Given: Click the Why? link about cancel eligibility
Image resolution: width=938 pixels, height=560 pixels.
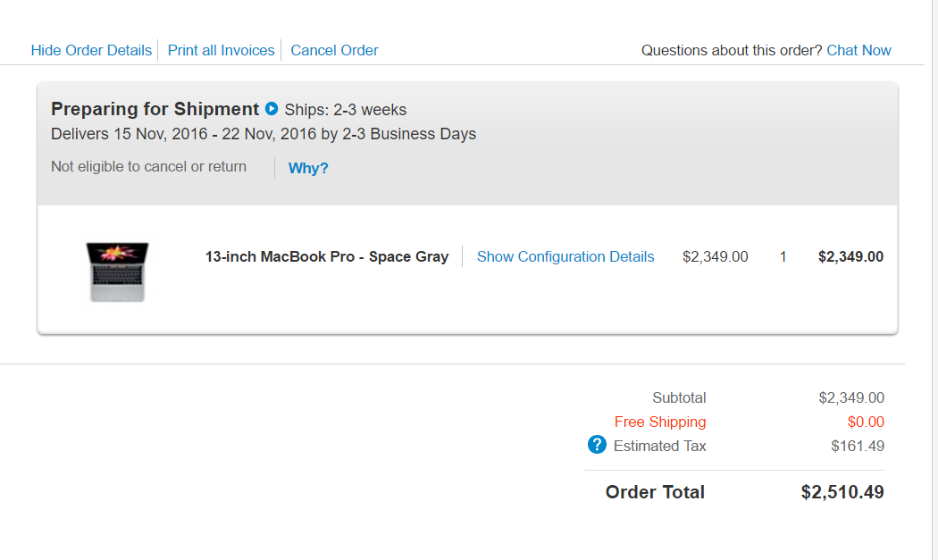Looking at the screenshot, I should tap(308, 168).
